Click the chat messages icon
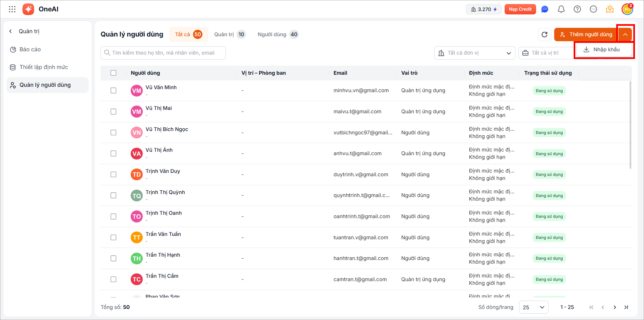 [x=545, y=9]
